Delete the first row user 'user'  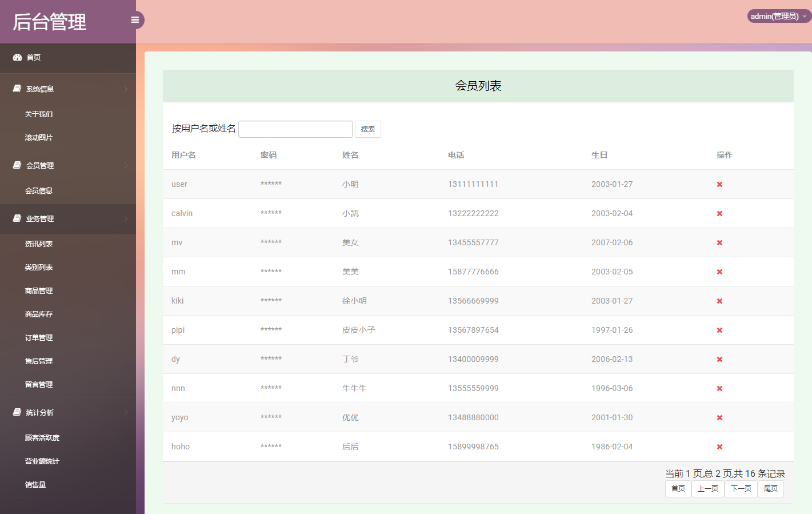719,184
